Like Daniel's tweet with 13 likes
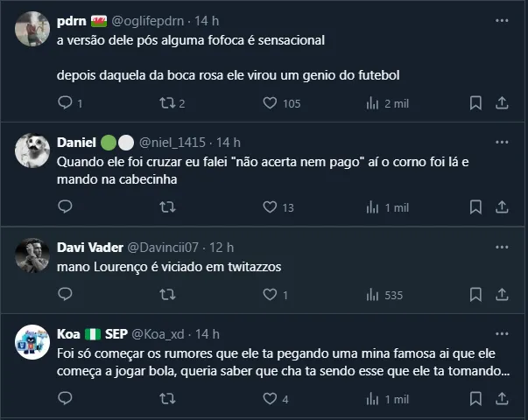Image resolution: width=528 pixels, height=420 pixels. [271, 207]
